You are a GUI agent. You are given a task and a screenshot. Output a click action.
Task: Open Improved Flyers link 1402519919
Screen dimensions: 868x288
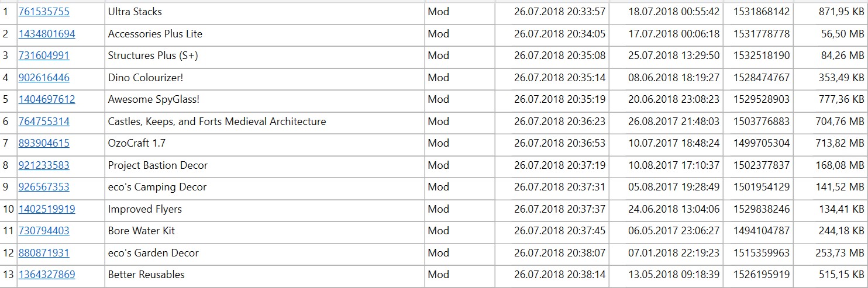point(47,209)
